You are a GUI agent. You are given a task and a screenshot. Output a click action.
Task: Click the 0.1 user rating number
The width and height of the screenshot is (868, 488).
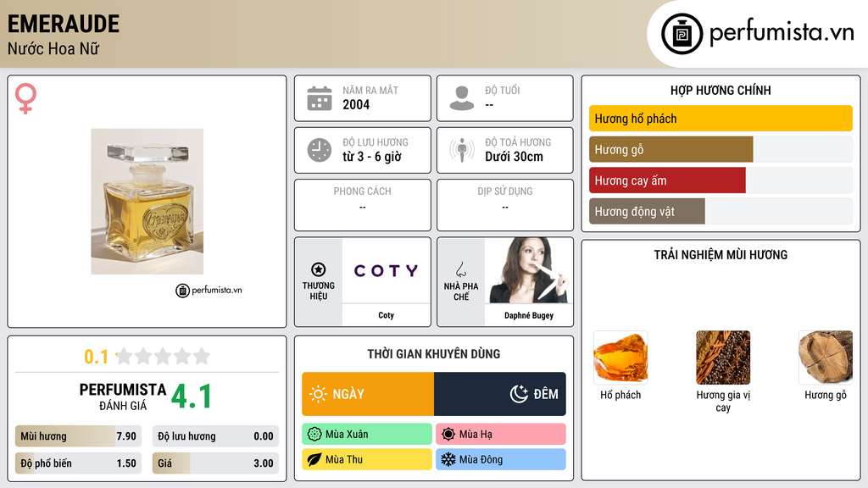pyautogui.click(x=96, y=357)
